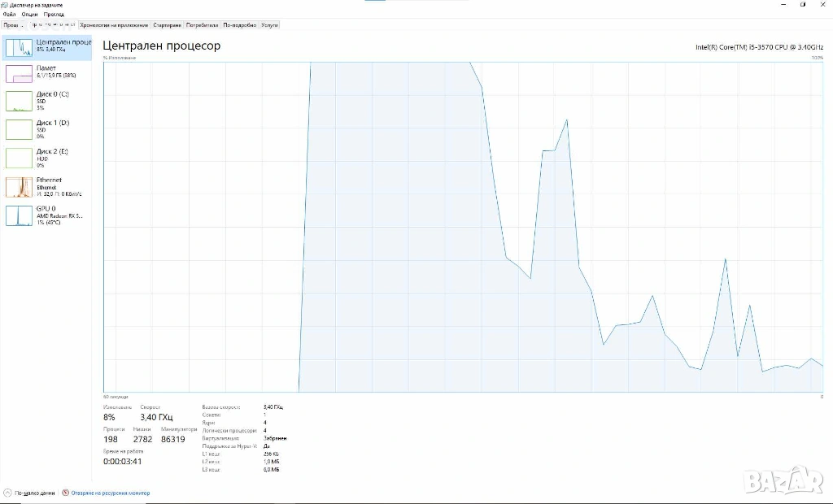Image resolution: width=833 pixels, height=504 pixels.
Task: Click the resource monitor icon
Action: coord(65,493)
